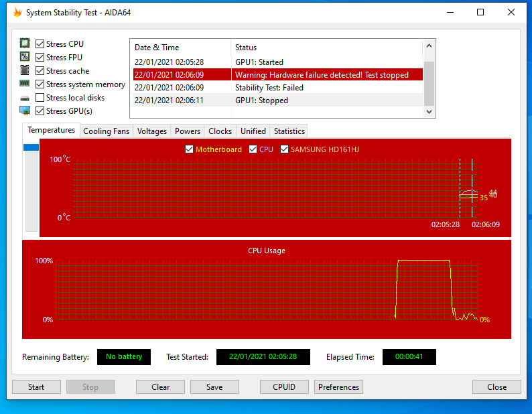Open the Preferences dialog

338,387
